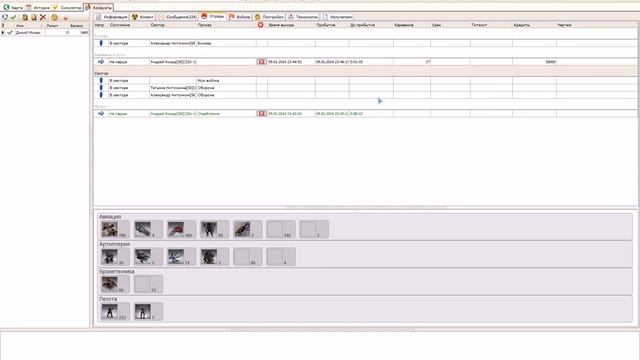Open the Технологии tab
The height and width of the screenshot is (360, 640).
click(x=303, y=17)
